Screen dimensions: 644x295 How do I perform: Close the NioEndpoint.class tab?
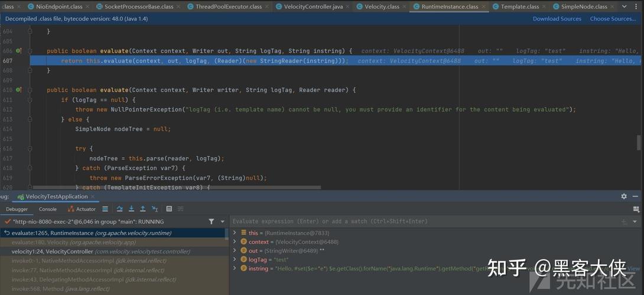click(87, 6)
